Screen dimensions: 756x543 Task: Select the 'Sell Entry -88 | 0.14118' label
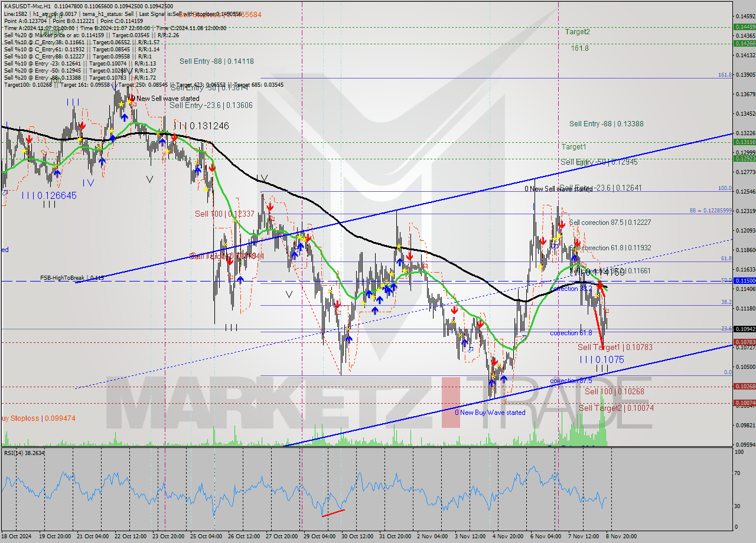click(217, 61)
